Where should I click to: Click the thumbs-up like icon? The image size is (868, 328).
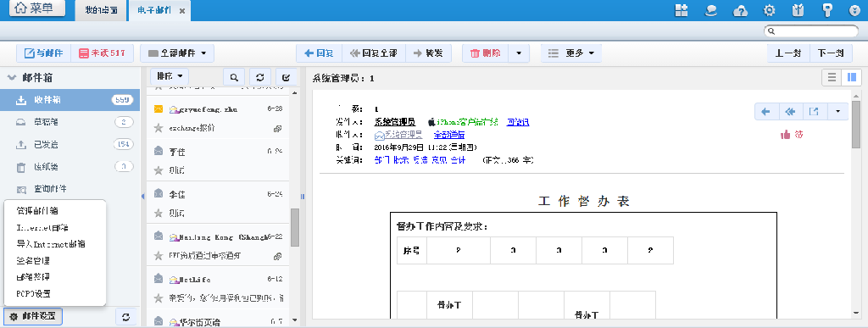(x=786, y=135)
